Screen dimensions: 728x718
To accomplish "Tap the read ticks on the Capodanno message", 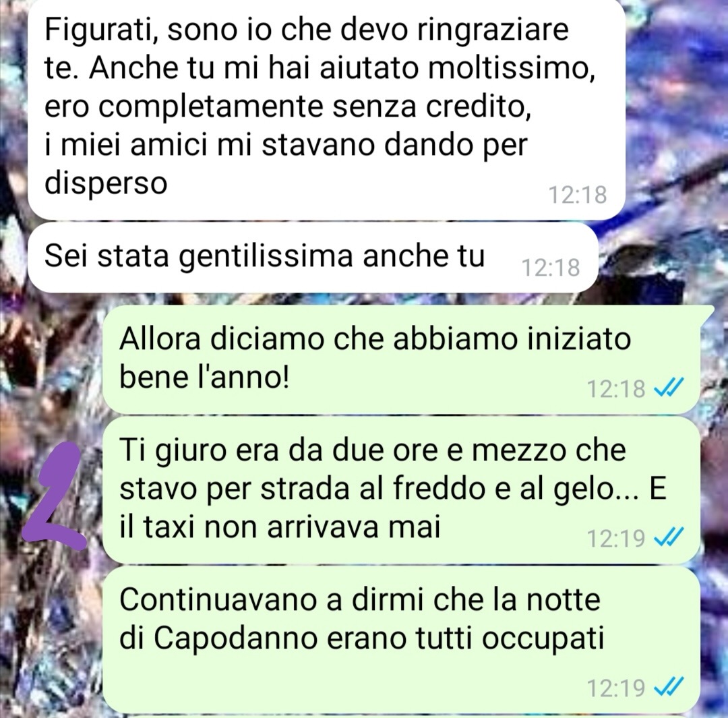I will 669,687.
